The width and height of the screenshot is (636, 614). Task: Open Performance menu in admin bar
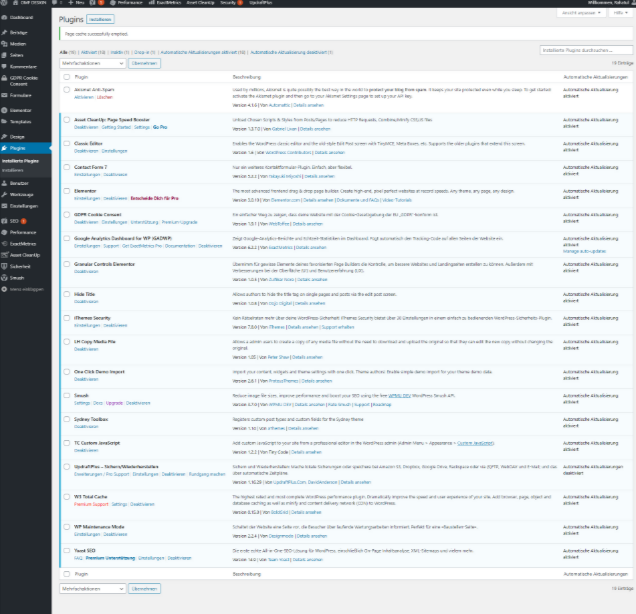[x=127, y=2]
